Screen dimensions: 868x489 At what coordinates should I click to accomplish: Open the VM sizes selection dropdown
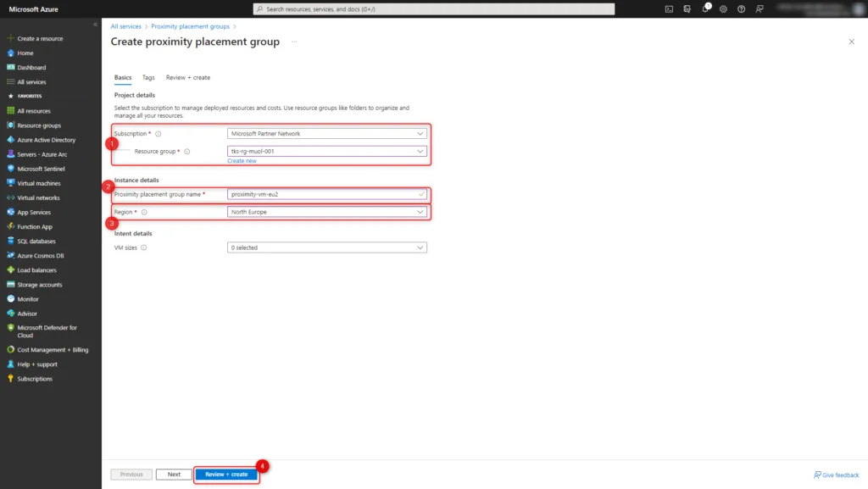click(x=326, y=247)
